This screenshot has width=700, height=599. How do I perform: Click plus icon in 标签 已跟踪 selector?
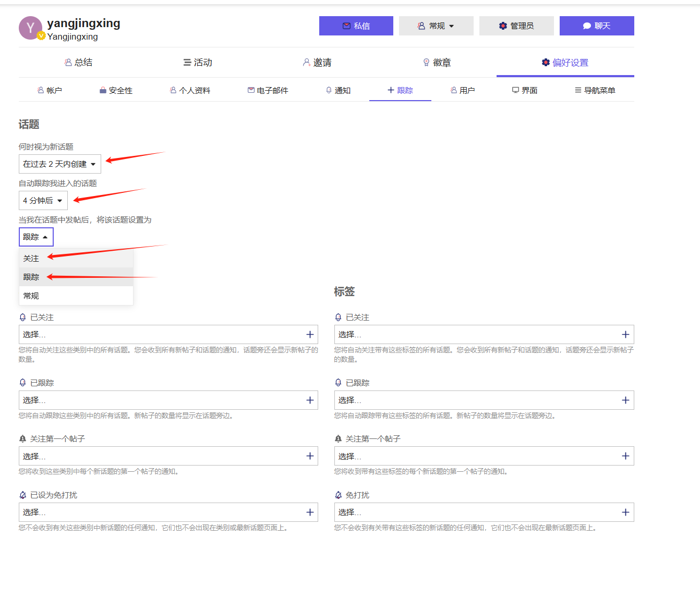[625, 400]
